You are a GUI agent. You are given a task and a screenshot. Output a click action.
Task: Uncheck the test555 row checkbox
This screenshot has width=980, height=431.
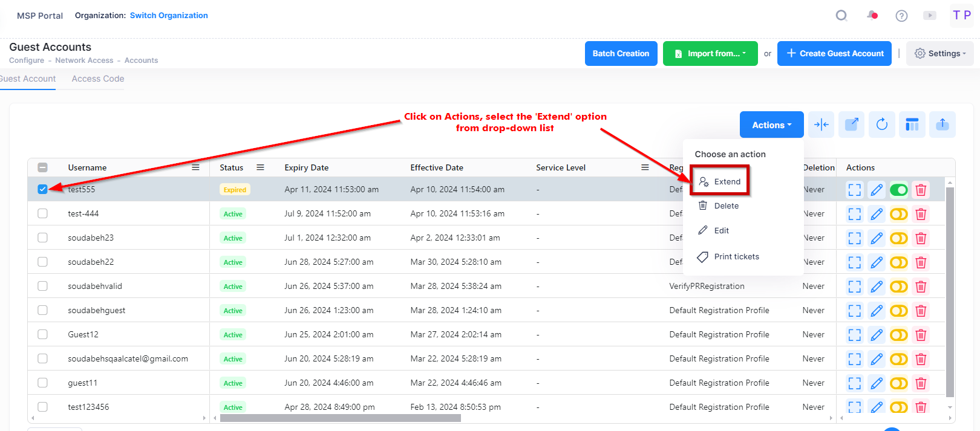point(42,189)
